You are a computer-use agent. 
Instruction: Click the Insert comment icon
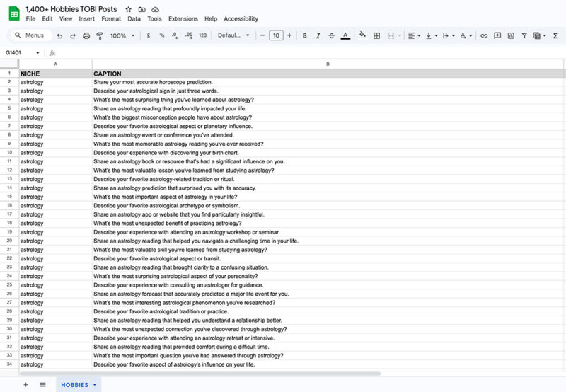497,35
